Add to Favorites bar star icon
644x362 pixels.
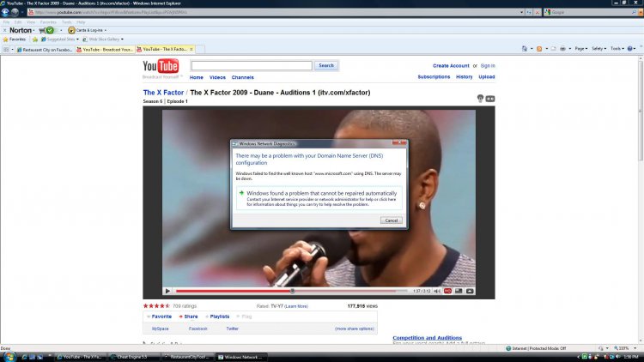(35, 39)
